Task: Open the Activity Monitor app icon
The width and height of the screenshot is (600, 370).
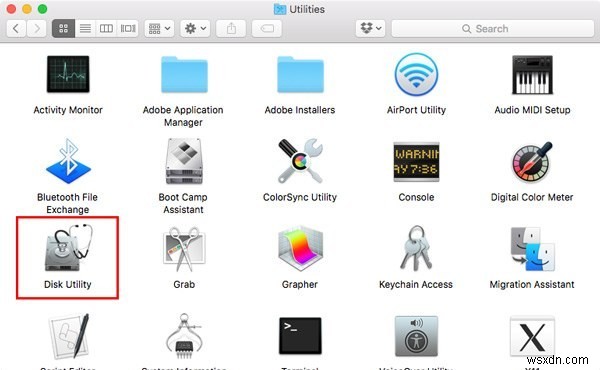Action: [x=68, y=74]
